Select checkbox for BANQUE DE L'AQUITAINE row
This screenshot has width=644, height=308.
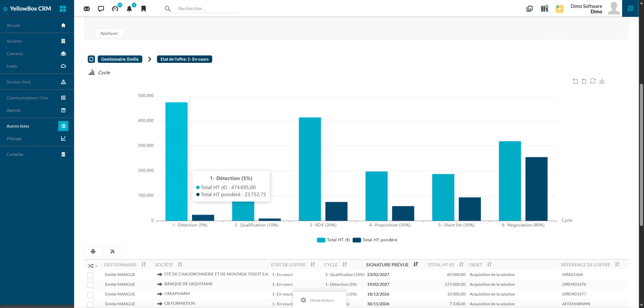(90, 285)
